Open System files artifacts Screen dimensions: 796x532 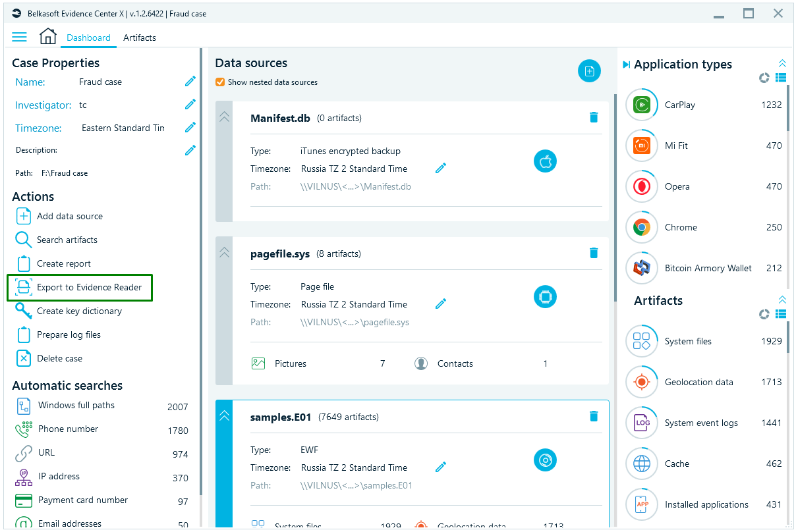(x=704, y=341)
